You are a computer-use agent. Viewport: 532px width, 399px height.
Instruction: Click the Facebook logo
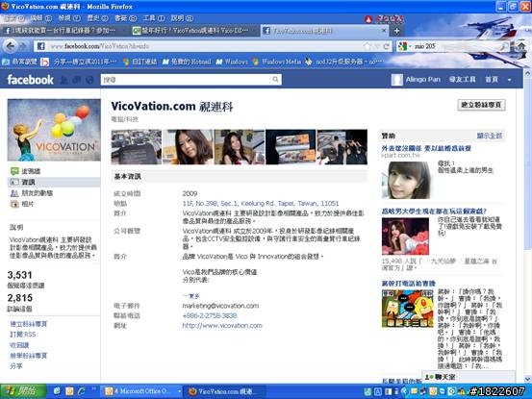pyautogui.click(x=30, y=80)
